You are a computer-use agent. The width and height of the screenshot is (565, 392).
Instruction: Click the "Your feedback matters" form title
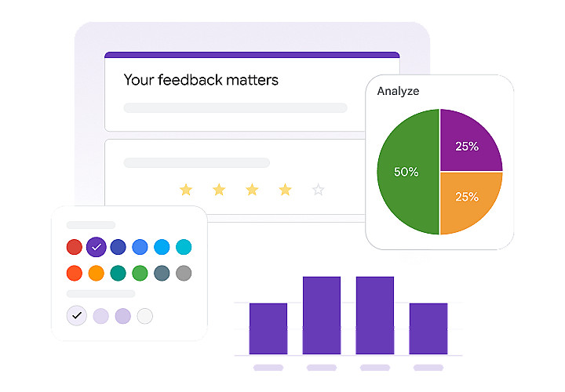coord(201,80)
